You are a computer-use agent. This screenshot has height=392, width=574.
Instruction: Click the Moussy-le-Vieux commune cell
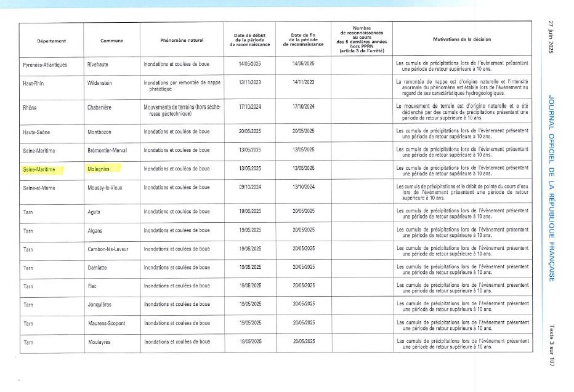click(x=107, y=187)
